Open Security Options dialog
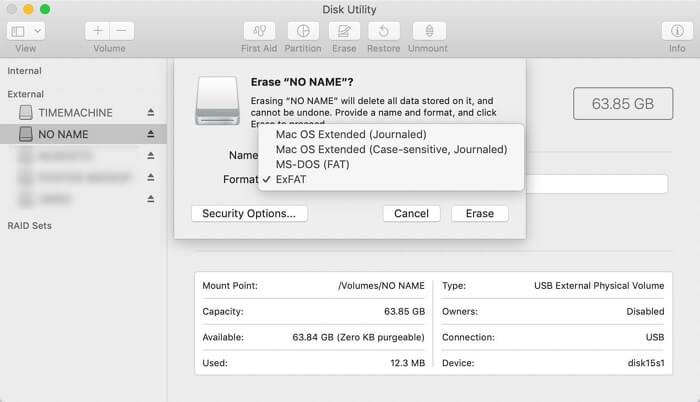Viewport: 700px width, 402px height. [x=249, y=213]
